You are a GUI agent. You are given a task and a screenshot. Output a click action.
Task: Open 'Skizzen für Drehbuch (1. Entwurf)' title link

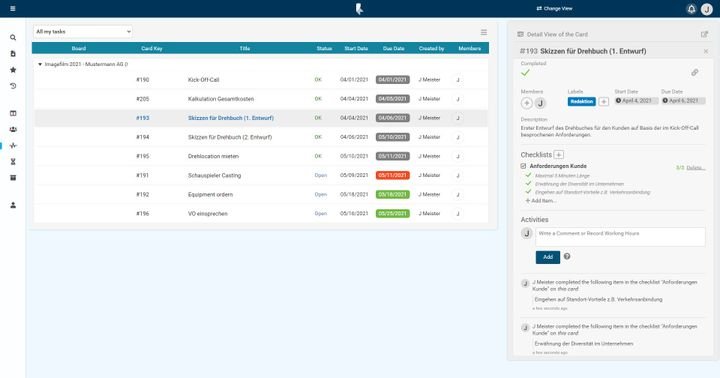click(x=231, y=118)
